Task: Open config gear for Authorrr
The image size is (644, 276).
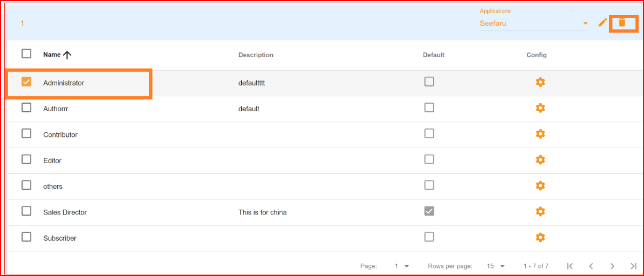Action: pos(540,108)
